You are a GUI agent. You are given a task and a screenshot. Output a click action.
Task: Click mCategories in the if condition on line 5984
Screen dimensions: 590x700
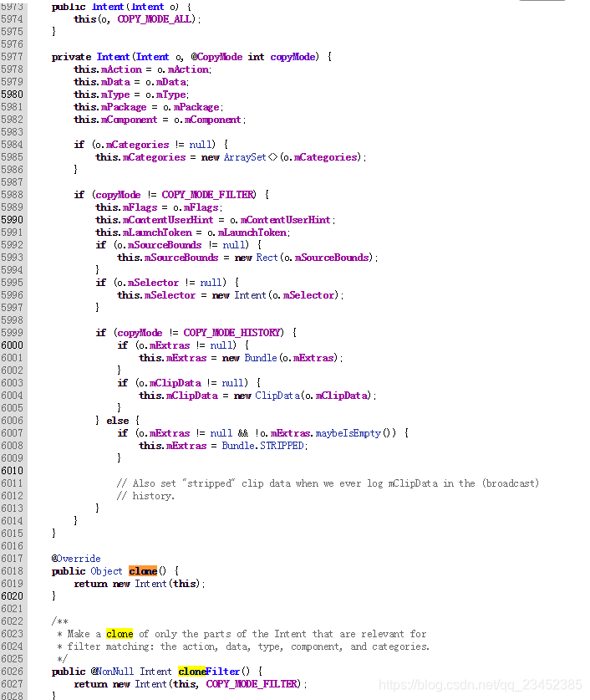[137, 145]
